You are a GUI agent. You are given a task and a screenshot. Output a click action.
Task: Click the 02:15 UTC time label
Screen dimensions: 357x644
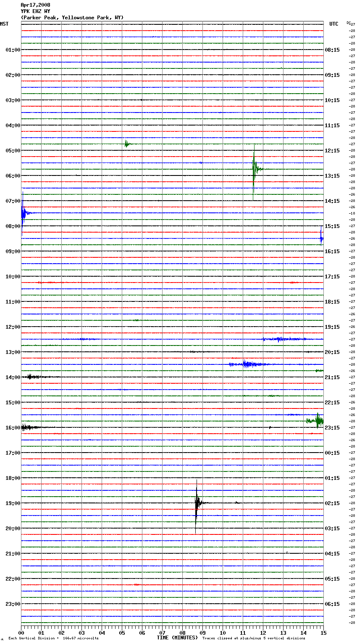coord(332,503)
